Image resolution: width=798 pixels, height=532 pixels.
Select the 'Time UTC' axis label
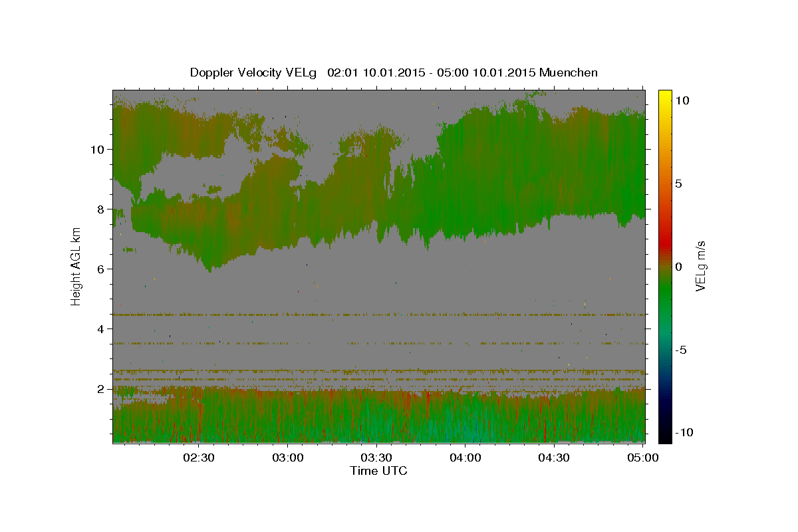378,471
